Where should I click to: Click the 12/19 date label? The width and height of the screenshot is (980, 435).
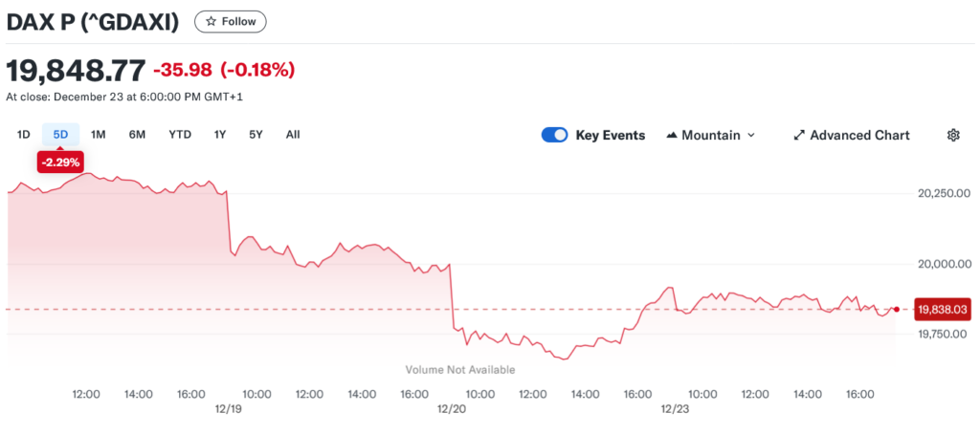228,409
